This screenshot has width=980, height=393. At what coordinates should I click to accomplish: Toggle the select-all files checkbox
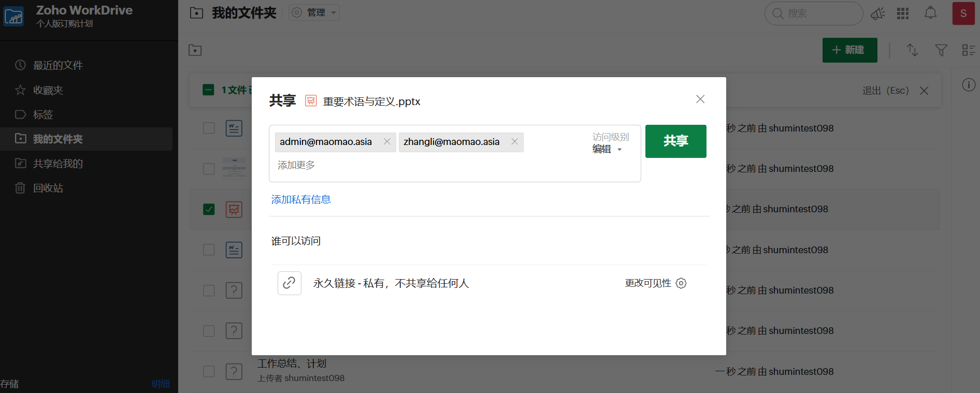208,90
